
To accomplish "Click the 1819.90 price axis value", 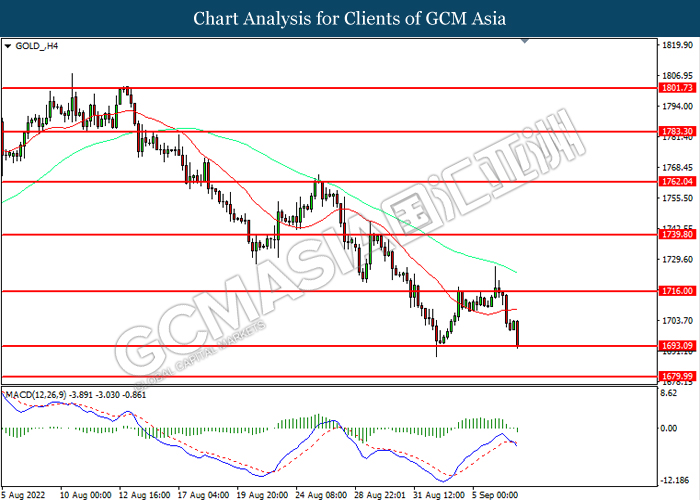I will (678, 45).
